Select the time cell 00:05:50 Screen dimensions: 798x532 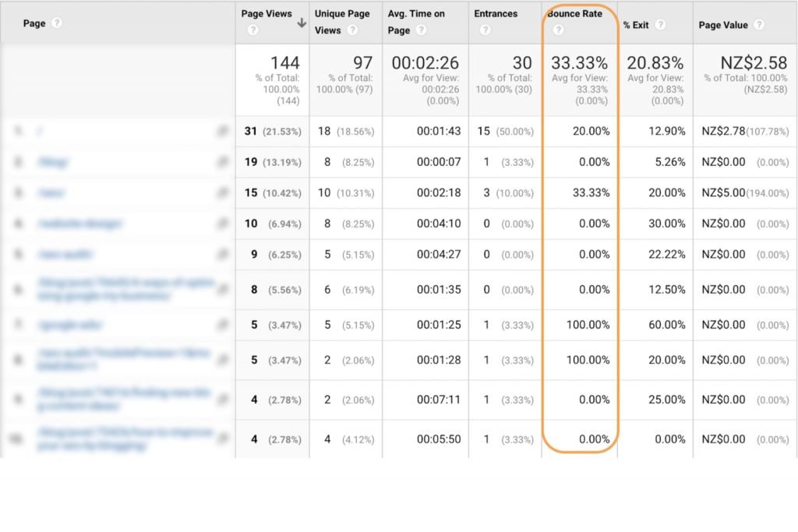pos(439,439)
